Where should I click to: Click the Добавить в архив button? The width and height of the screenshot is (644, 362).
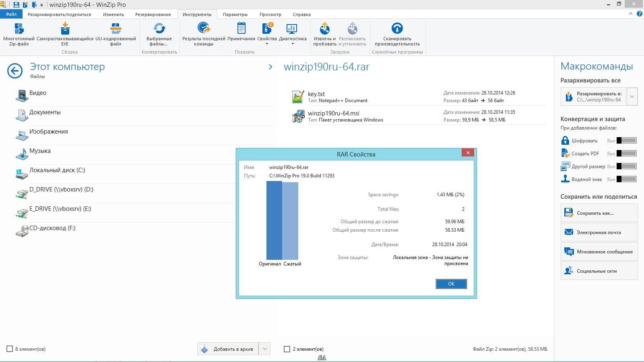tap(228, 349)
